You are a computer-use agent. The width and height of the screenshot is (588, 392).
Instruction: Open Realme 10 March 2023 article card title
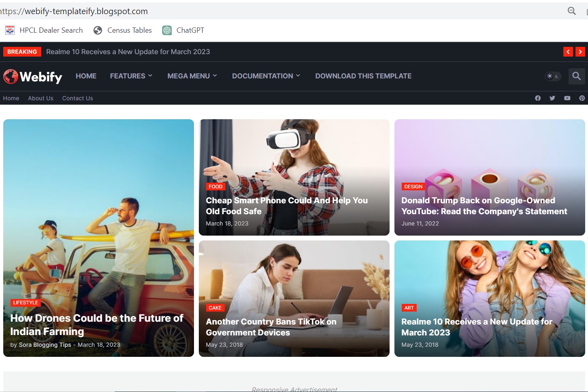click(x=477, y=327)
